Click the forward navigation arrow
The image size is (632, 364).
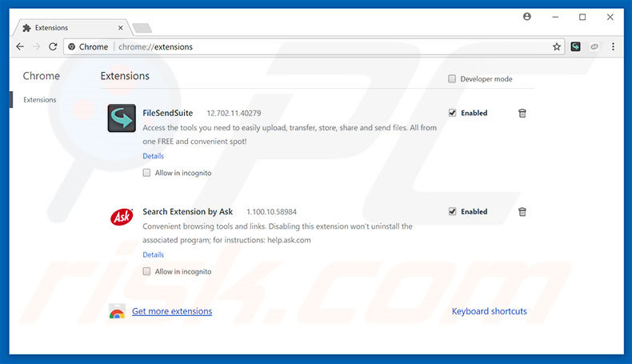(x=36, y=46)
